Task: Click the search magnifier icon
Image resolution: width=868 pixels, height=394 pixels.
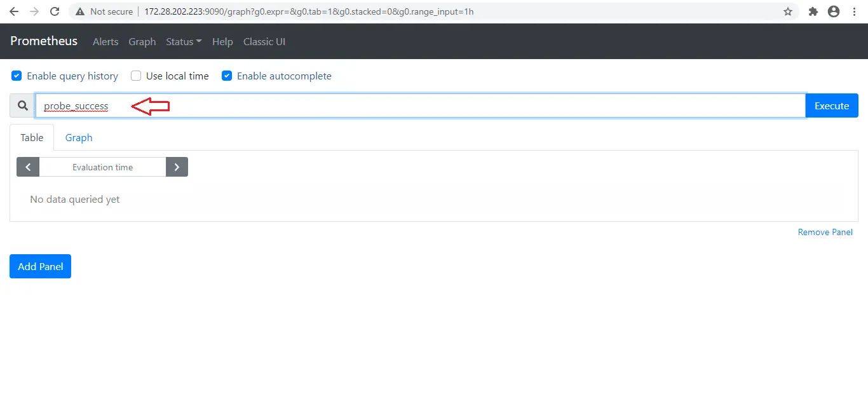Action: [x=21, y=105]
